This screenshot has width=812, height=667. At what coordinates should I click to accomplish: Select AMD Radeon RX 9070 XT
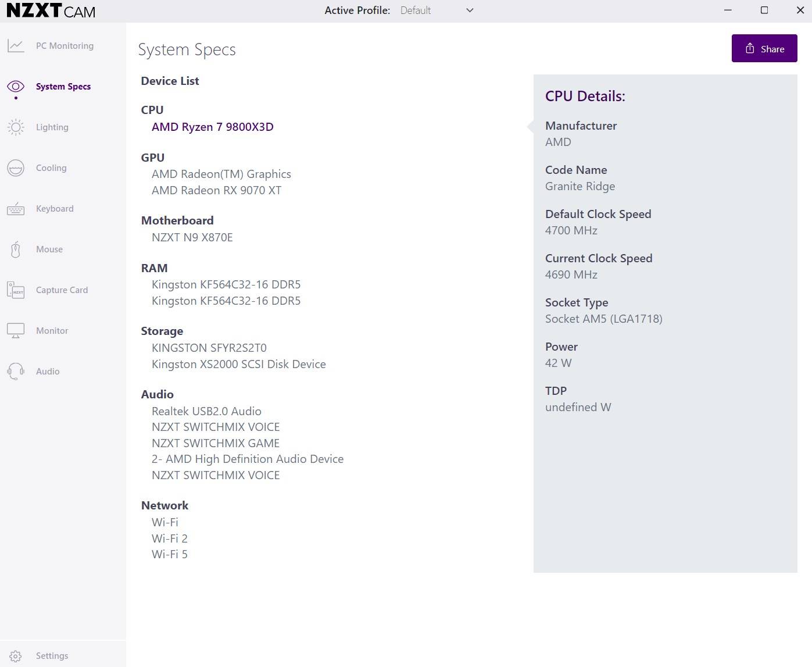coord(216,190)
